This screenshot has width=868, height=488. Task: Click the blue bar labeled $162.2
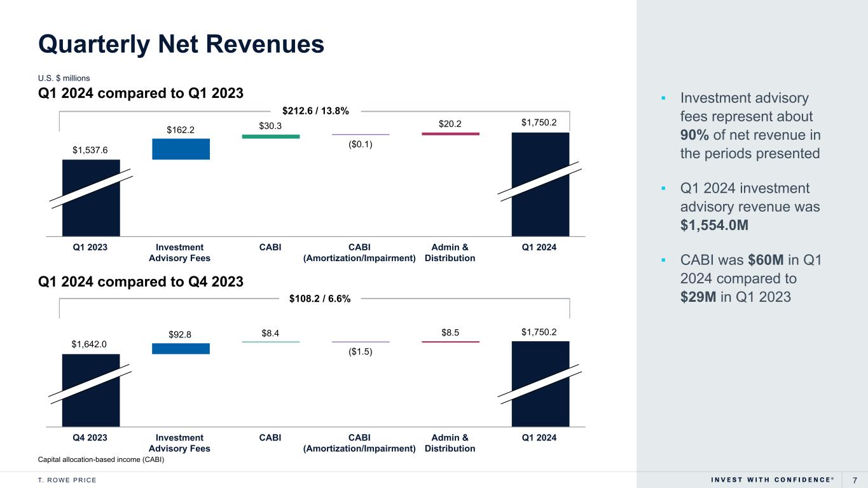[181, 149]
